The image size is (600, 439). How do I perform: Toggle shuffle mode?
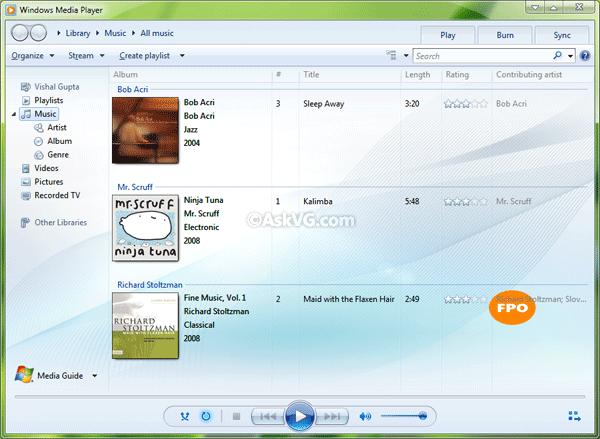[x=185, y=416]
